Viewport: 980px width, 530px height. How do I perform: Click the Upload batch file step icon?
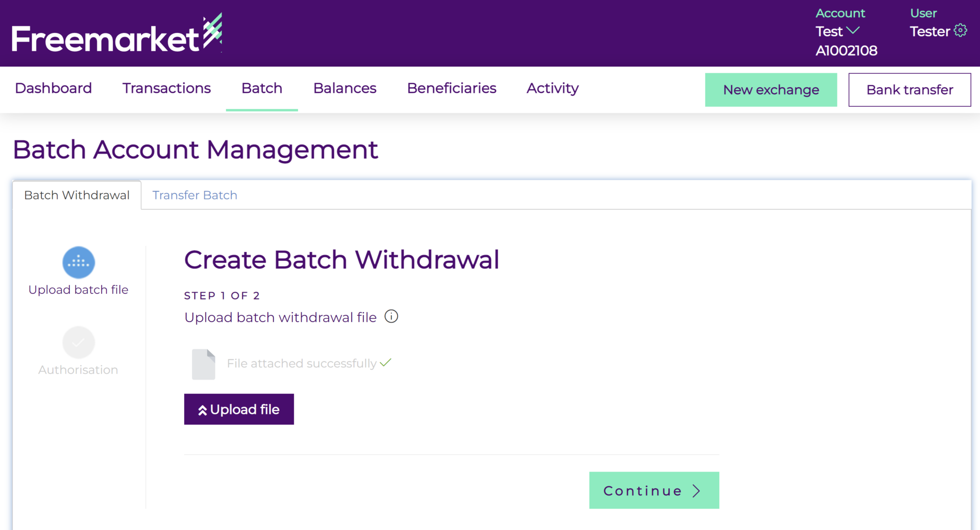click(78, 263)
